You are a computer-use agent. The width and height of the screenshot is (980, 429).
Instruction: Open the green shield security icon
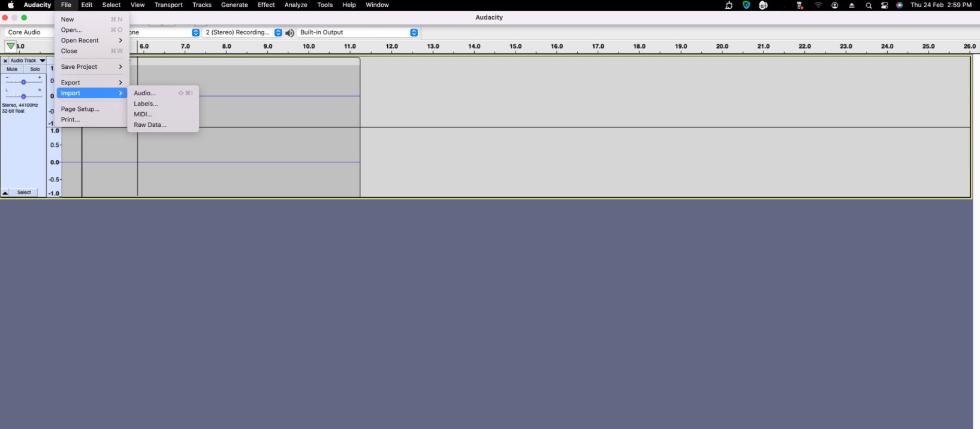point(746,5)
